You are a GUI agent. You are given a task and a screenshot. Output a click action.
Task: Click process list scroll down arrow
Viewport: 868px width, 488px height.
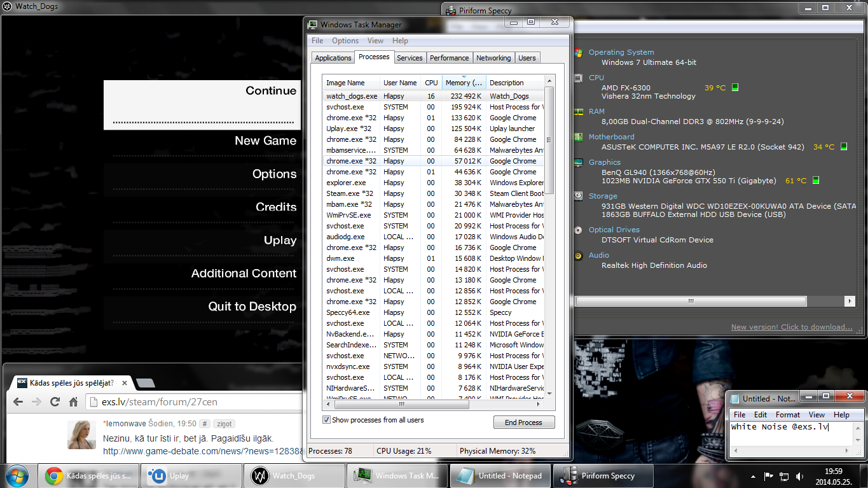tap(549, 393)
